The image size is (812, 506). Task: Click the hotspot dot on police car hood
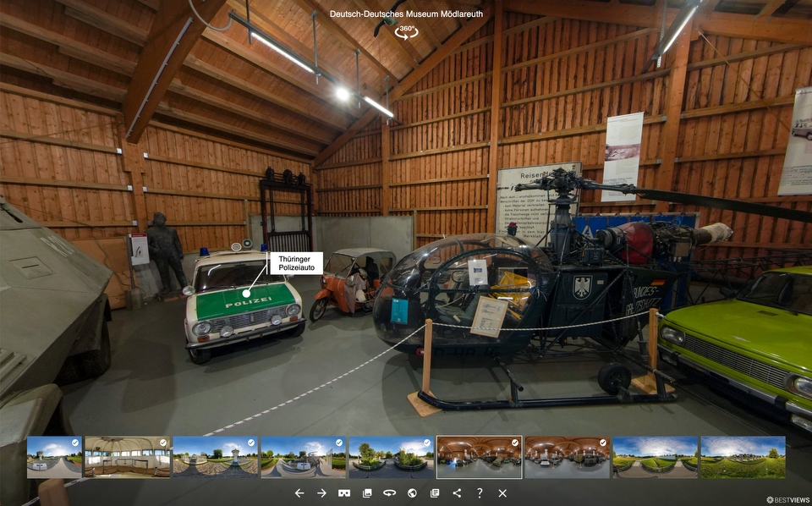(247, 294)
